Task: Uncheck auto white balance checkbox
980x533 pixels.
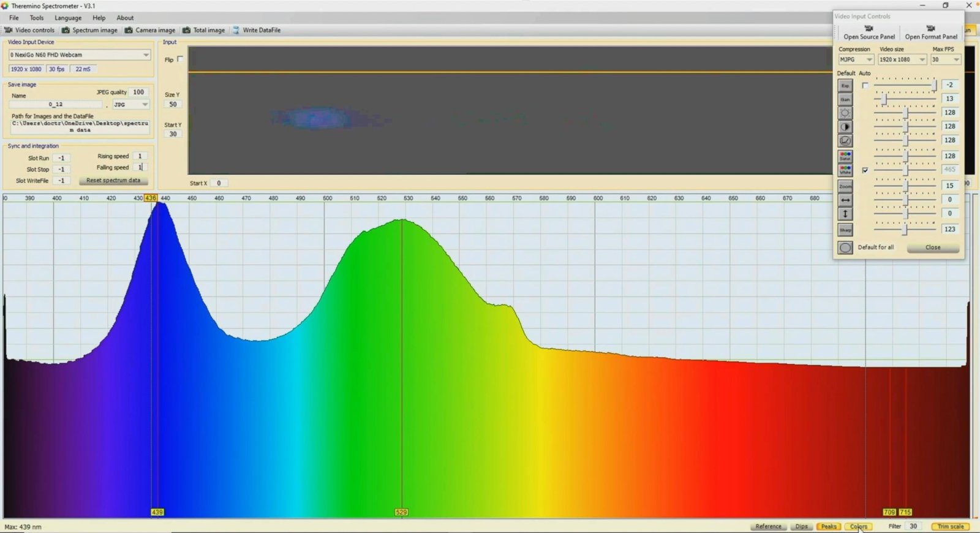Action: pyautogui.click(x=865, y=170)
